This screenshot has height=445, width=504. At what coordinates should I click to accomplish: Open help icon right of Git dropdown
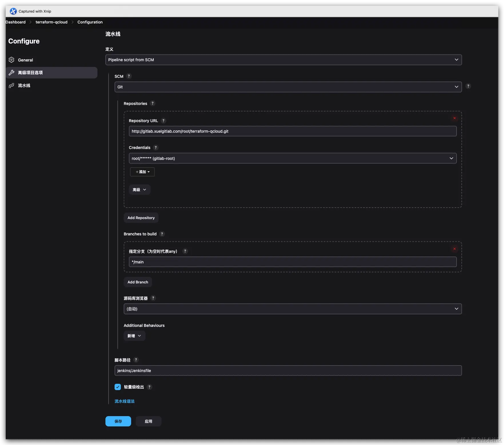tap(468, 86)
